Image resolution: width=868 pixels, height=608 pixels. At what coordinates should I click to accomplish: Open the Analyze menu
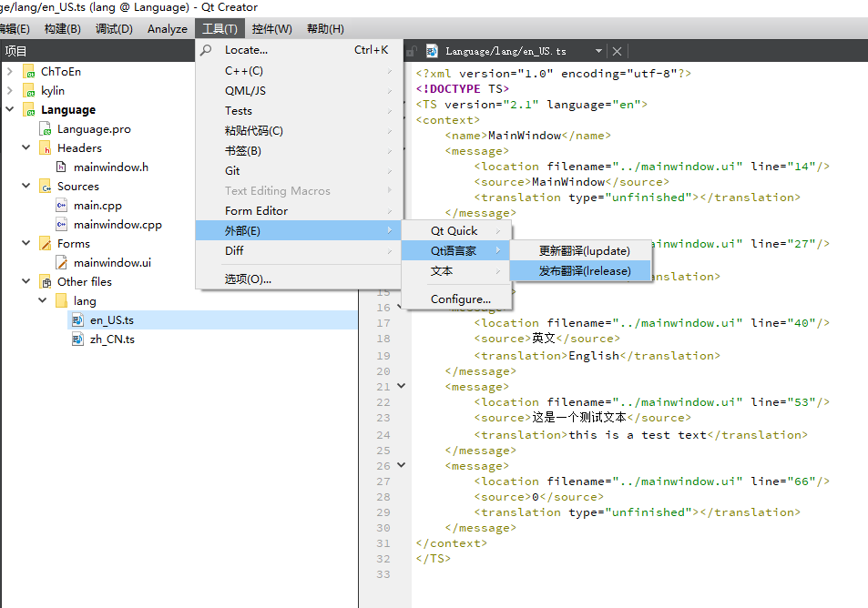point(168,29)
